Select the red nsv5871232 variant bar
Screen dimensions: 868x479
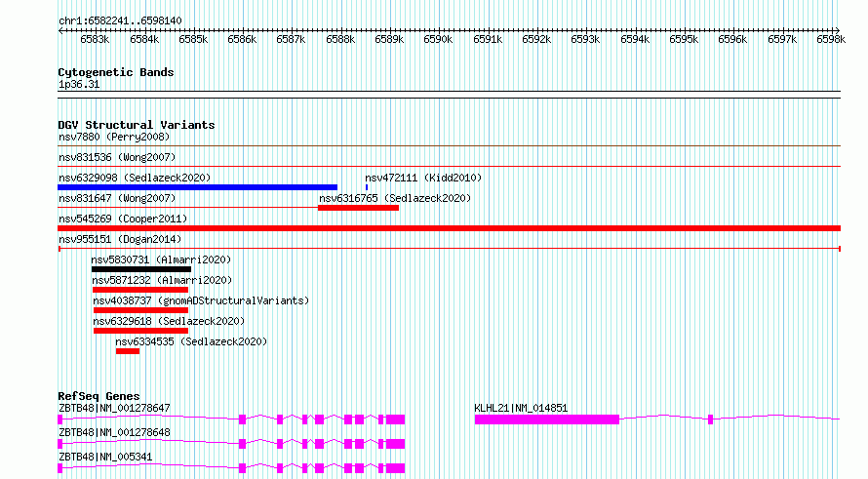coord(140,290)
